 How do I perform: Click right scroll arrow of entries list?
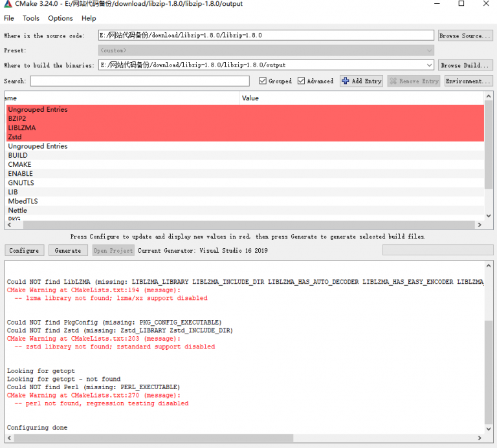click(x=480, y=225)
